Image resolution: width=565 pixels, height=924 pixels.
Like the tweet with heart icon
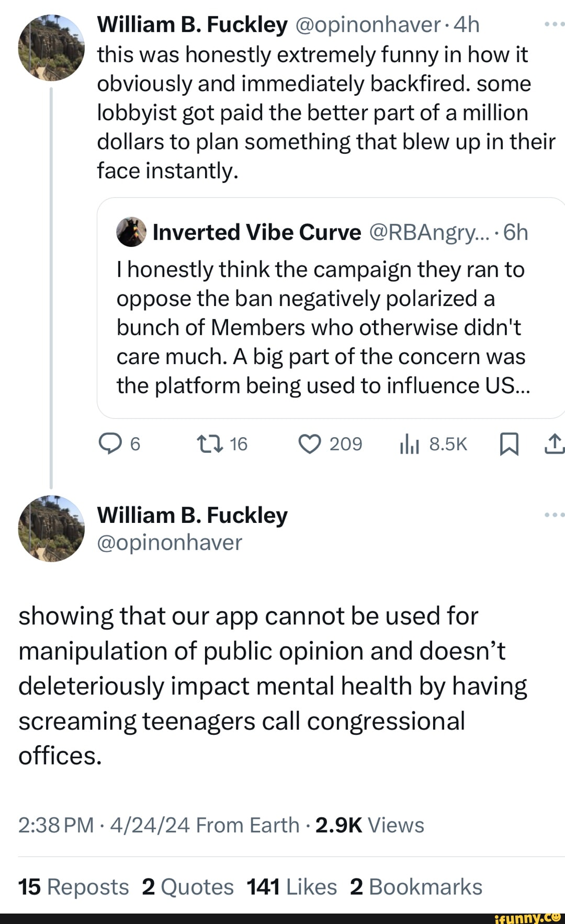(x=309, y=444)
